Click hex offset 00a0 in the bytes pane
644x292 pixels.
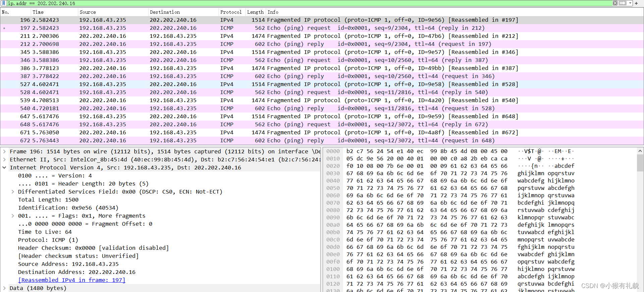[333, 225]
